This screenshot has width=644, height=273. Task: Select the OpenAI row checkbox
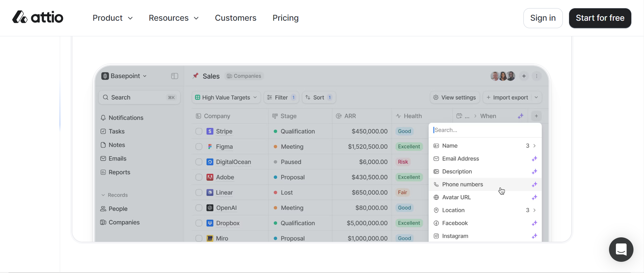(199, 207)
